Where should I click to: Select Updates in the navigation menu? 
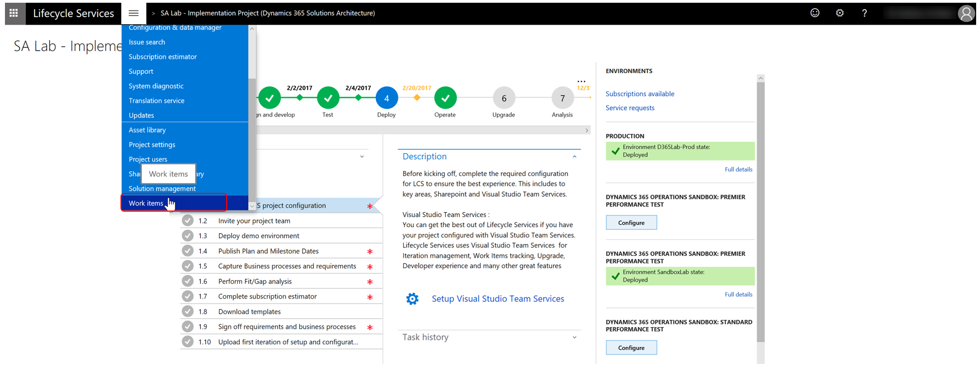(x=141, y=115)
